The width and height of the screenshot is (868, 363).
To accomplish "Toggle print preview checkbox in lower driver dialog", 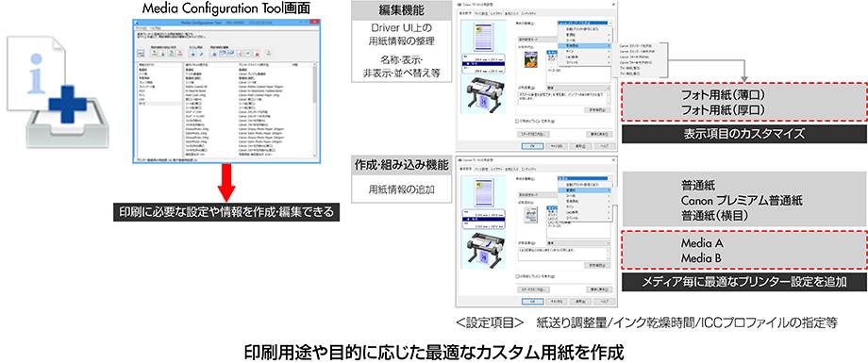I will pyautogui.click(x=517, y=276).
